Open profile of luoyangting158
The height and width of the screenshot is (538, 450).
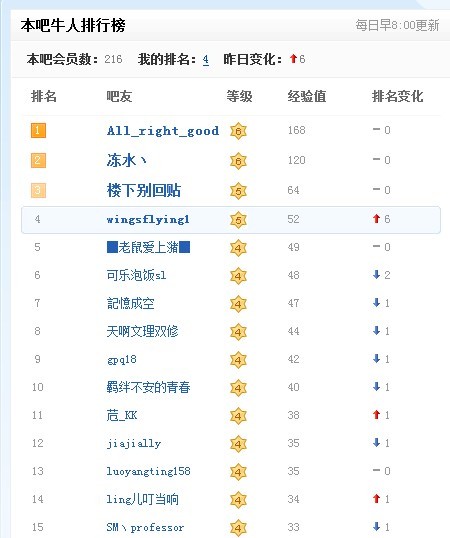point(148,471)
